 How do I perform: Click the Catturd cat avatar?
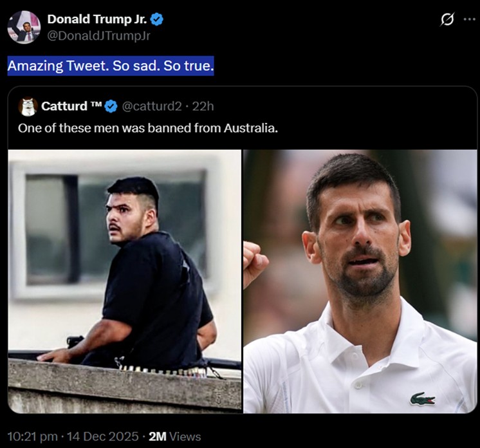point(28,106)
